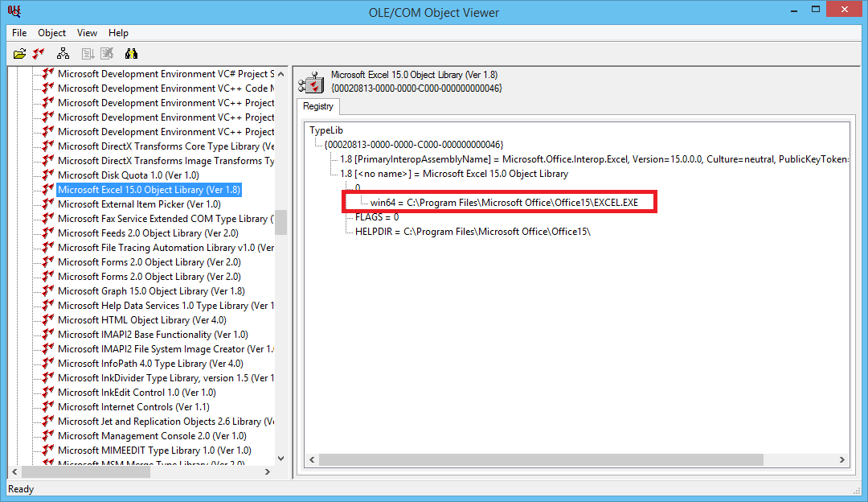Select Microsoft Development Environment VC# Project row
Image resolution: width=868 pixels, height=502 pixels.
tap(166, 74)
